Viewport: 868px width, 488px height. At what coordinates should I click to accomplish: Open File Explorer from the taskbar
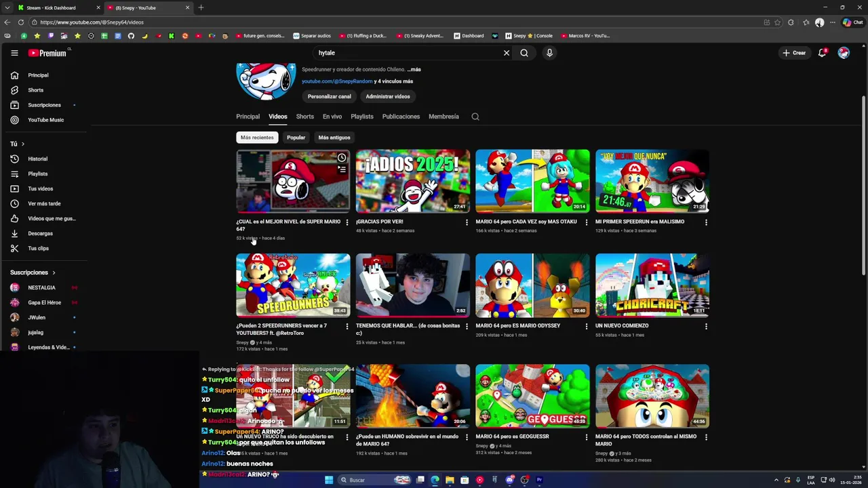[450, 480]
